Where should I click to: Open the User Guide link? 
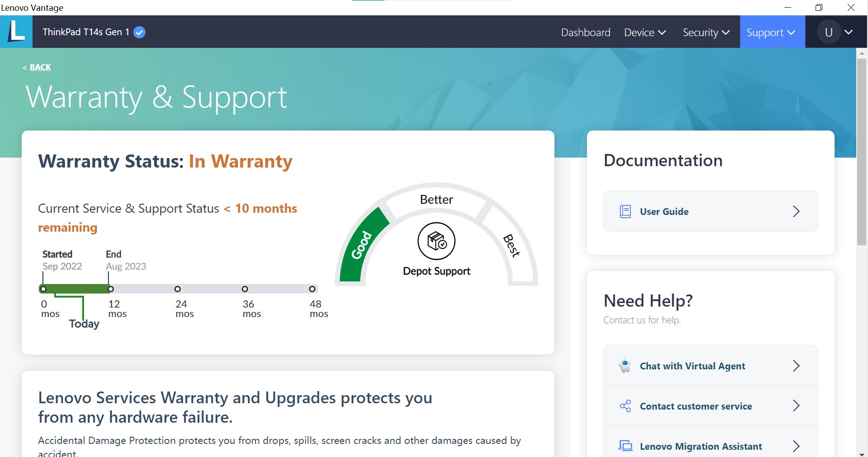coord(710,211)
